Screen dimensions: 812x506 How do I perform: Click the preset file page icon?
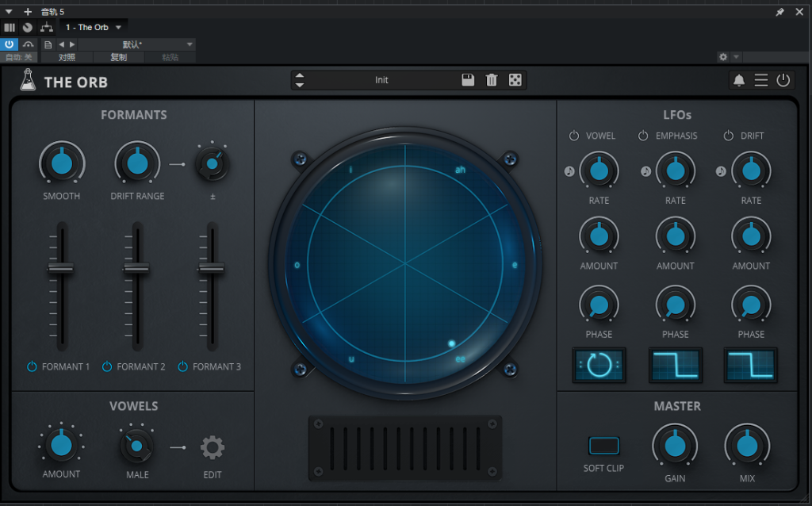tap(48, 44)
